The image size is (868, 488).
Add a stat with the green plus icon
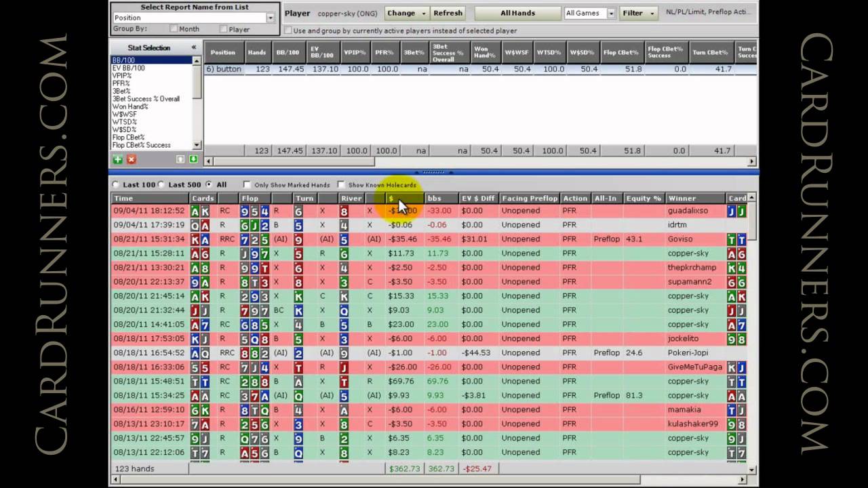click(x=118, y=159)
